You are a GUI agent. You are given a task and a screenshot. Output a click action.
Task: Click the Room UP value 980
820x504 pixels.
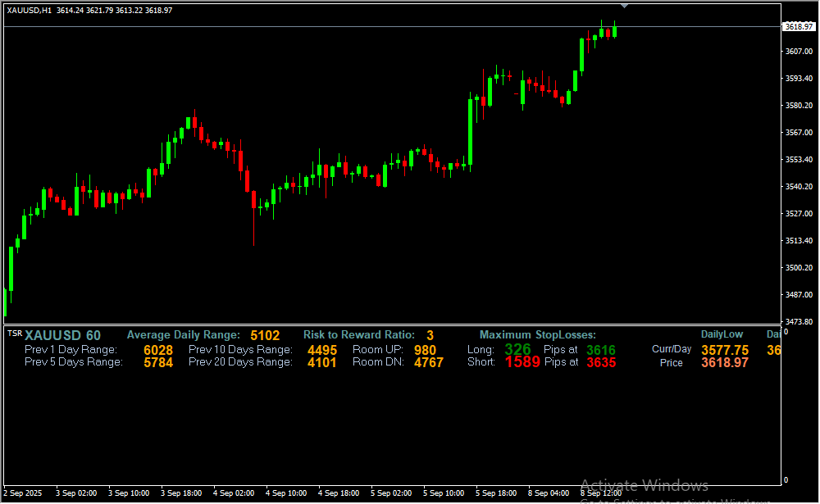point(425,350)
